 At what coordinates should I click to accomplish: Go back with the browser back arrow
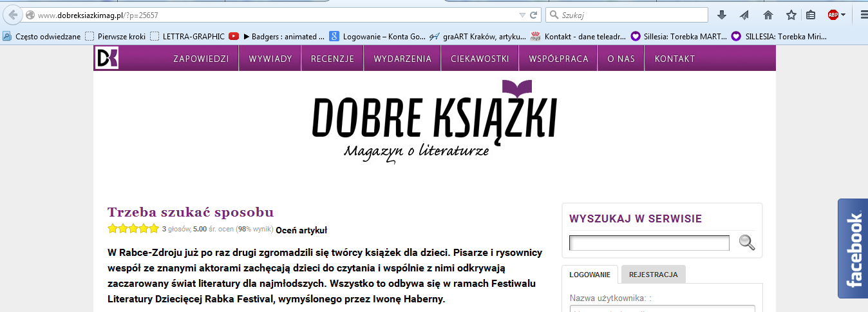[x=12, y=15]
